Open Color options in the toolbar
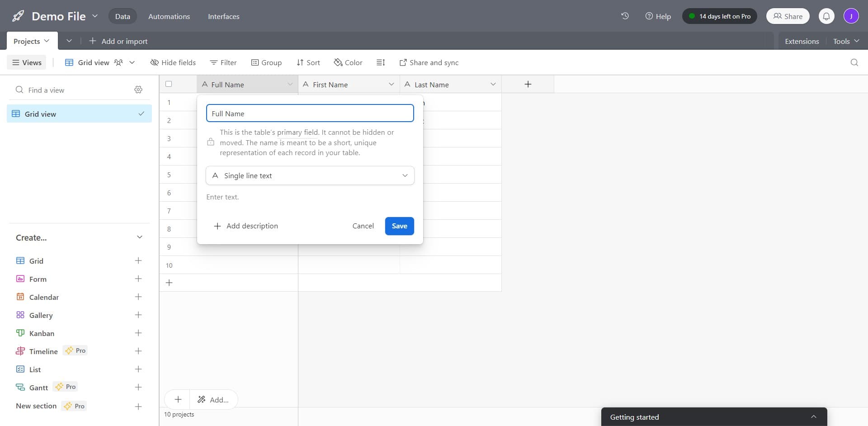868x426 pixels. coord(348,62)
